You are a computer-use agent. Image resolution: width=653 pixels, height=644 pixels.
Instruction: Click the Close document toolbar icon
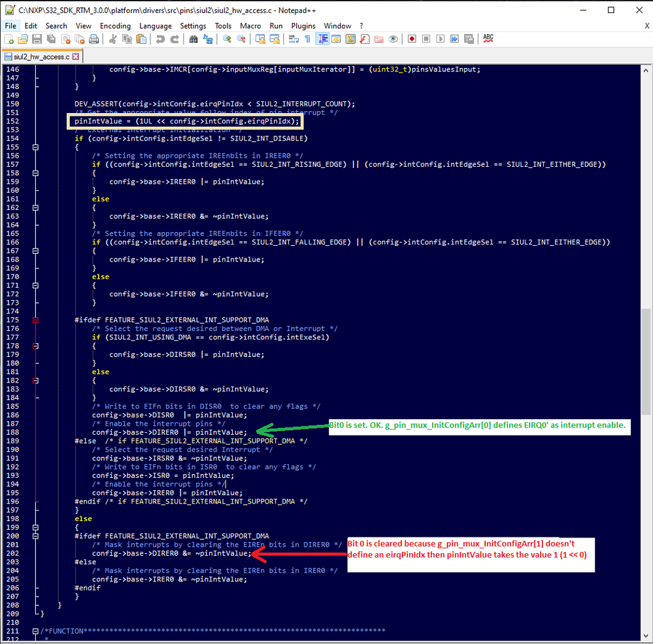coord(66,39)
